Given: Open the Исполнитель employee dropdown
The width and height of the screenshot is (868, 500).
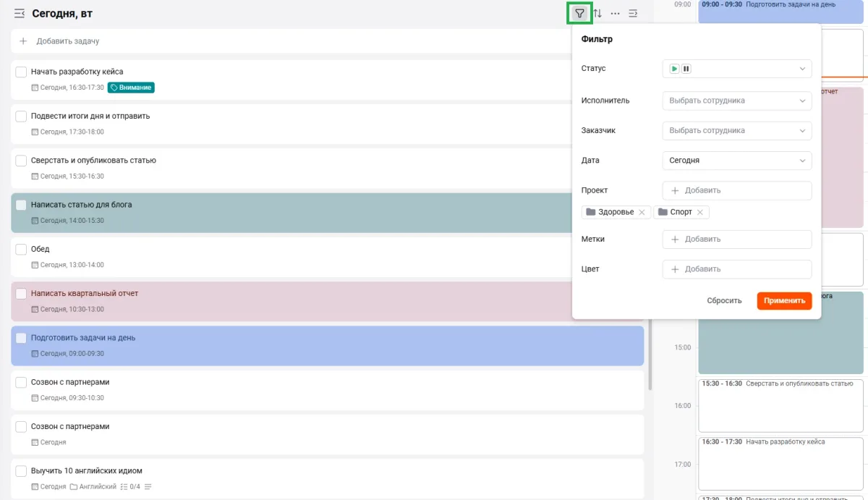Looking at the screenshot, I should [x=736, y=101].
